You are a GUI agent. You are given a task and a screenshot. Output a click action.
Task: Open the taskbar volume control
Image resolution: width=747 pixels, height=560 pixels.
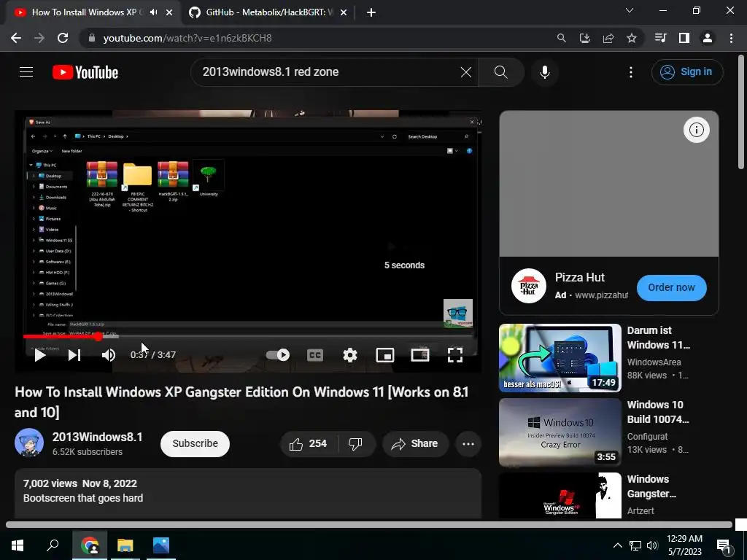(x=652, y=545)
